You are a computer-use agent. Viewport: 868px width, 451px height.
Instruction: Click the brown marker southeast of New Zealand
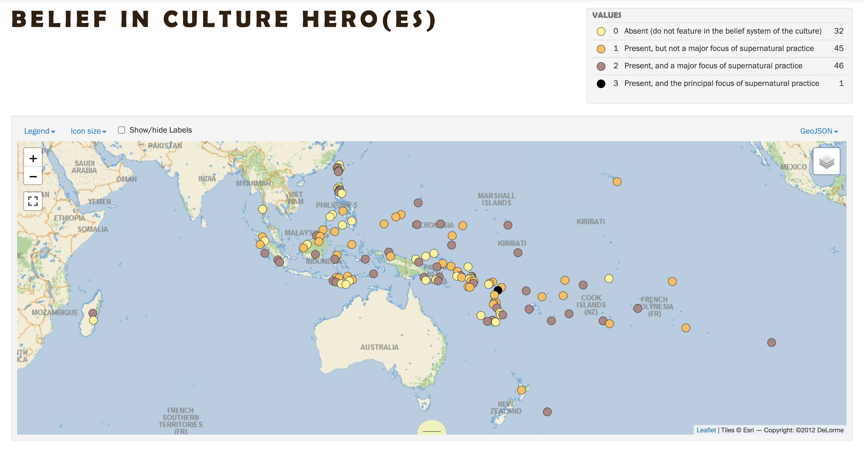point(547,412)
